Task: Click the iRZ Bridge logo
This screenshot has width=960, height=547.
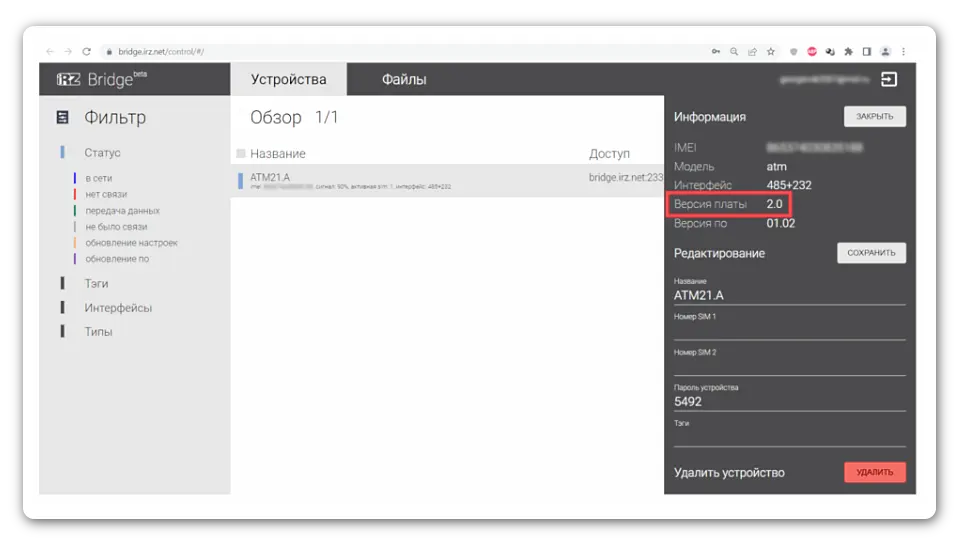Action: point(96,79)
